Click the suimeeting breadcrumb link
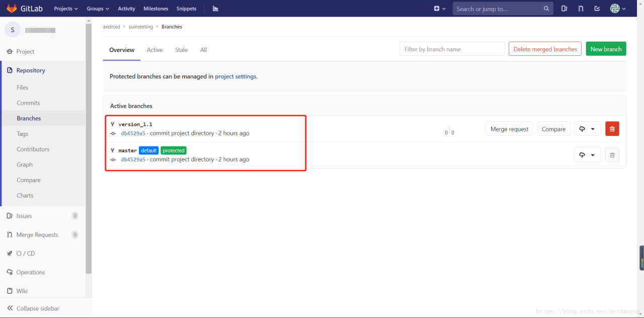644x318 pixels. tap(141, 27)
